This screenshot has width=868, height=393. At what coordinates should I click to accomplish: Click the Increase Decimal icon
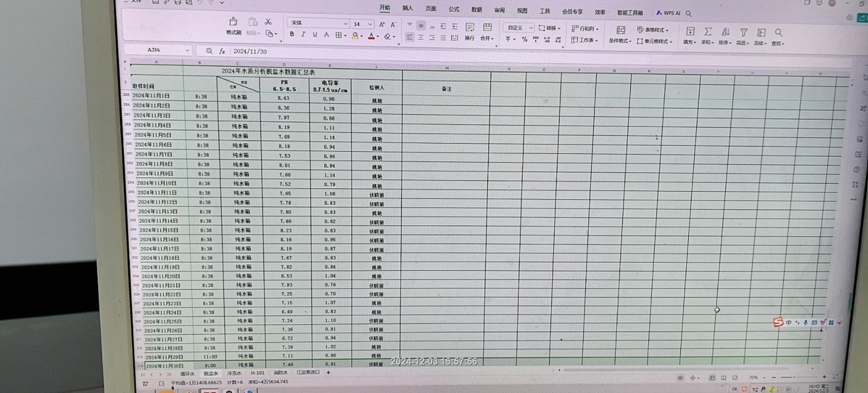(547, 39)
